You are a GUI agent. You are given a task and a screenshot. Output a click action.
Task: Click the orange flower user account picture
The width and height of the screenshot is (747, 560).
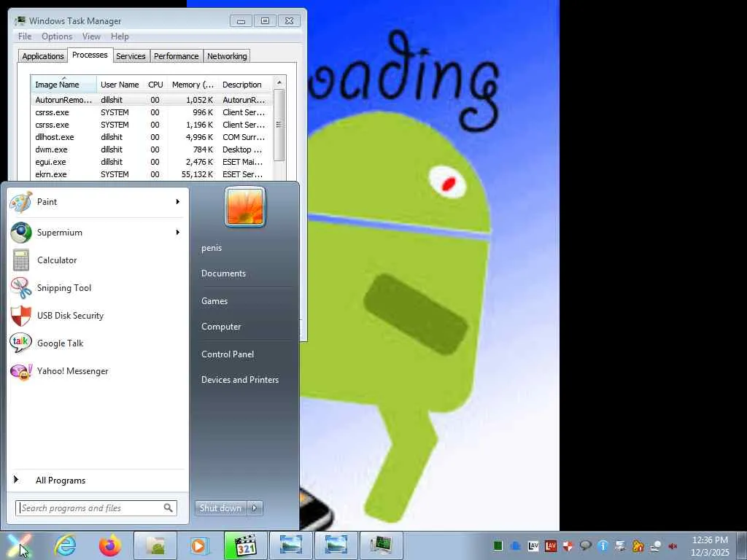[245, 206]
